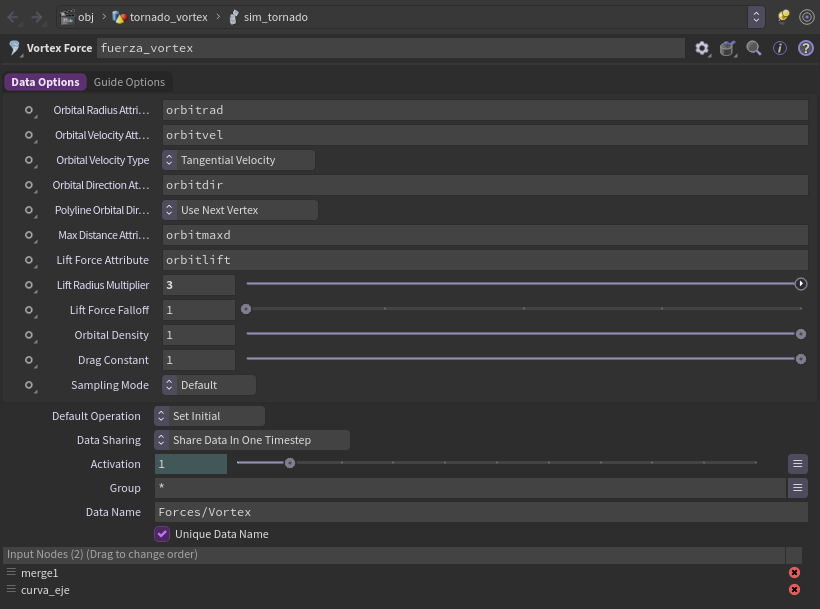Open the node info icon
This screenshot has width=820, height=609.
click(780, 48)
